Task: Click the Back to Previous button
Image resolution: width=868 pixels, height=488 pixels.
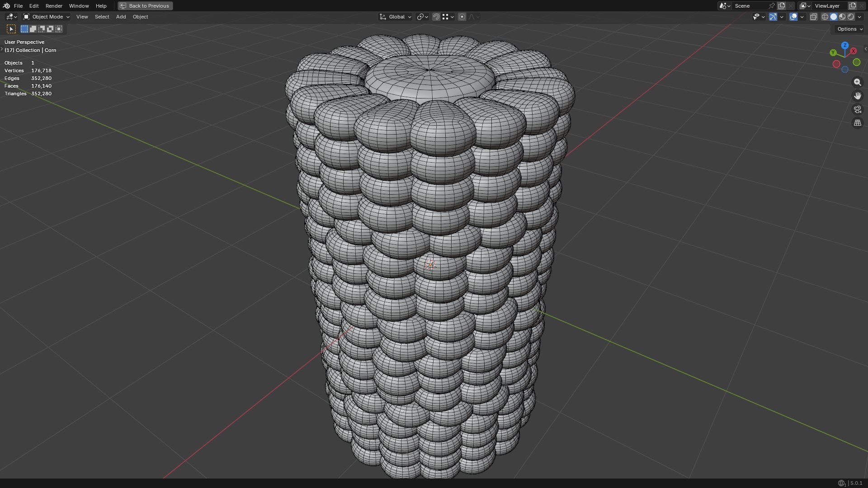Action: [x=145, y=6]
